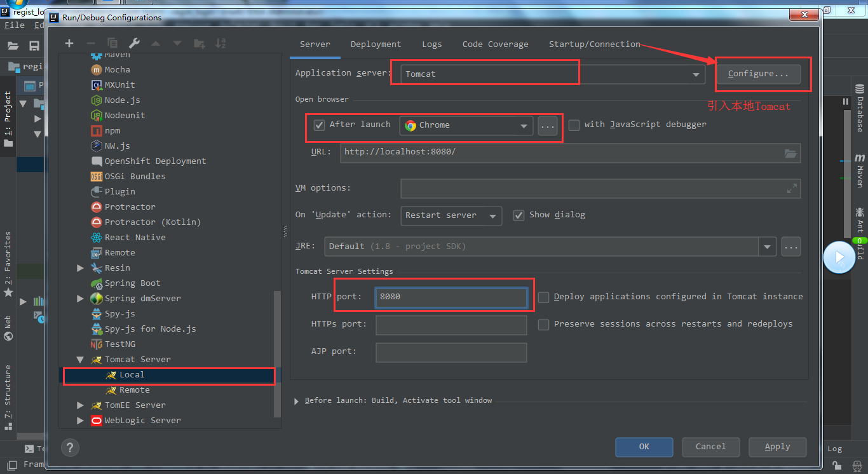Image resolution: width=868 pixels, height=474 pixels.
Task: Select the Plugin configuration type
Action: pos(119,191)
